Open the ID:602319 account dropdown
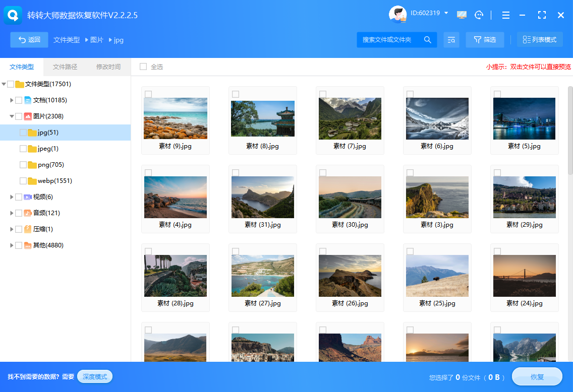The width and height of the screenshot is (573, 392). [x=446, y=13]
